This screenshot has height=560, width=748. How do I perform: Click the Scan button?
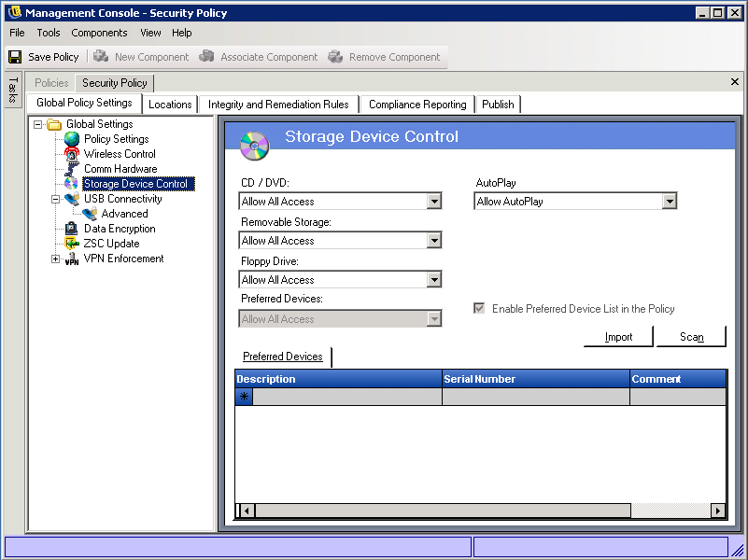point(691,337)
